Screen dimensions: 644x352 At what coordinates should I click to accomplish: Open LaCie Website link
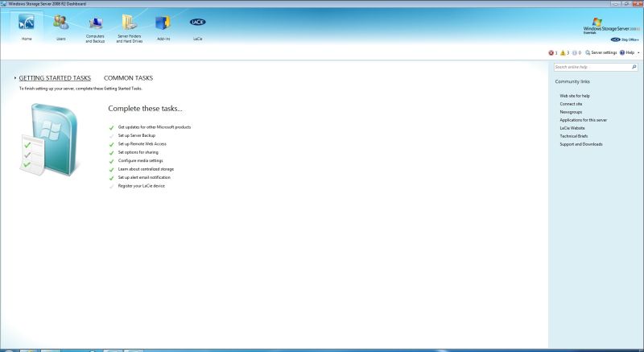572,128
